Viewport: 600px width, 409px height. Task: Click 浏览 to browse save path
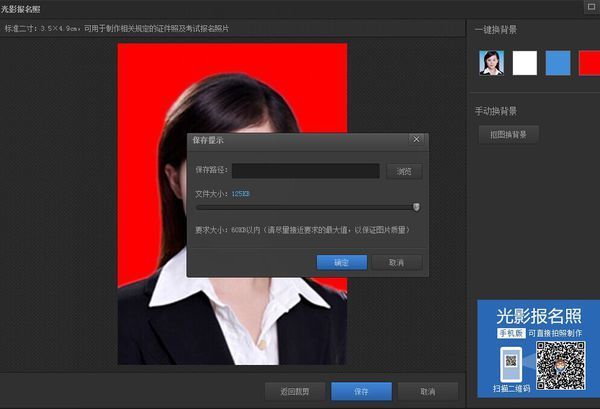tap(404, 171)
